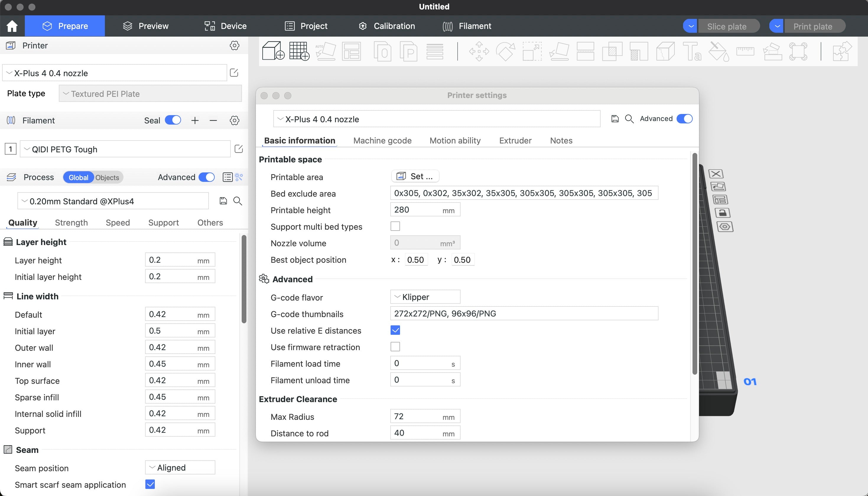Image resolution: width=868 pixels, height=496 pixels.
Task: Open printer settings gear icon
Action: coord(235,45)
